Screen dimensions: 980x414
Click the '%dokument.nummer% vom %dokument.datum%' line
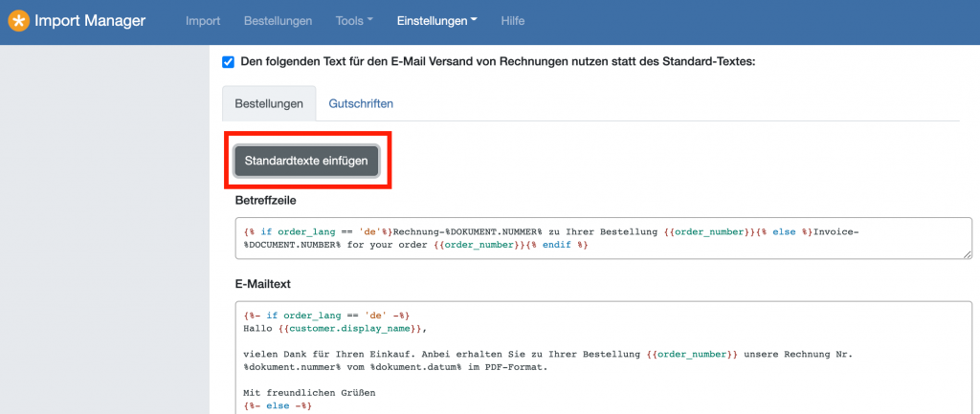(x=395, y=367)
